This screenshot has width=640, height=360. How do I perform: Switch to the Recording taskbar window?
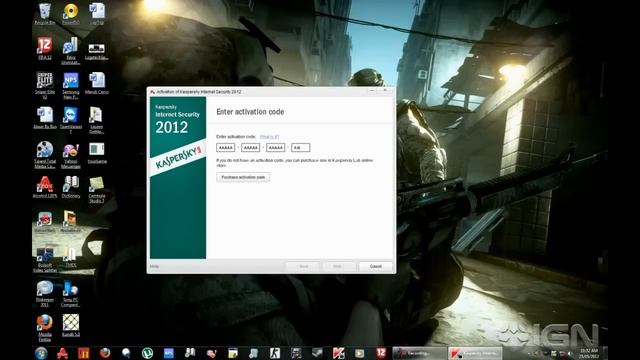click(x=419, y=353)
